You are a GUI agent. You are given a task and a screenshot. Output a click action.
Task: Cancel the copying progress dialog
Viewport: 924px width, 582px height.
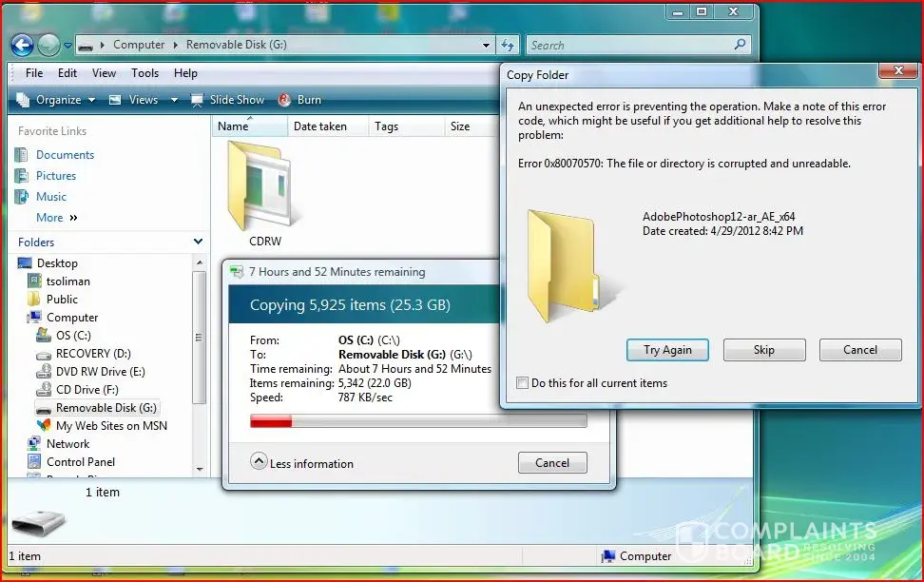pyautogui.click(x=552, y=463)
